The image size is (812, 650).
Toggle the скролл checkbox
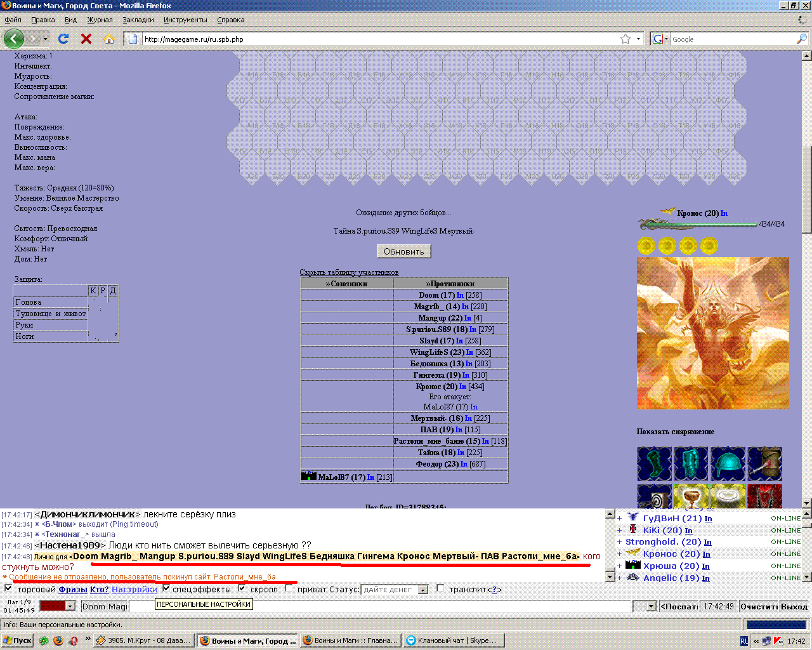(x=242, y=588)
